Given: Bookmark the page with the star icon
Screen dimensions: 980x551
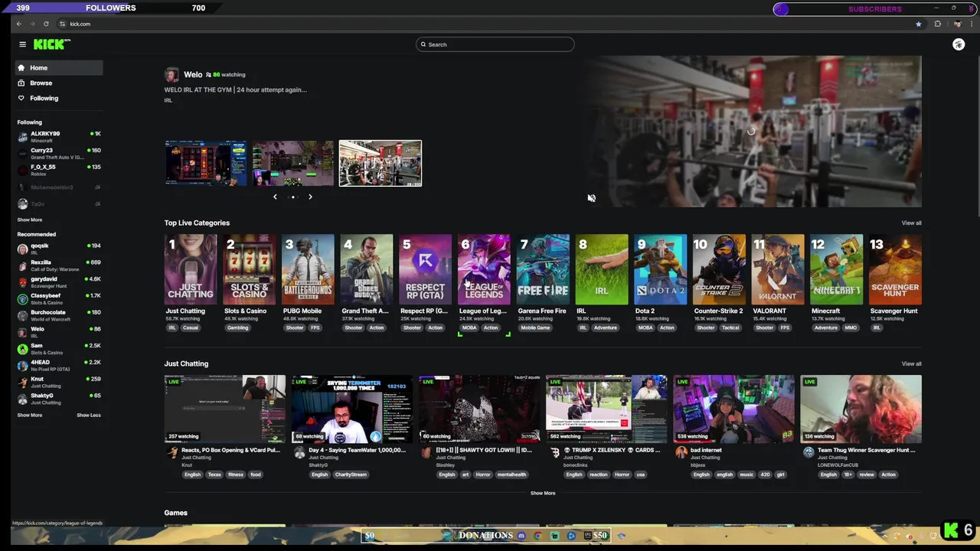Looking at the screenshot, I should 919,24.
